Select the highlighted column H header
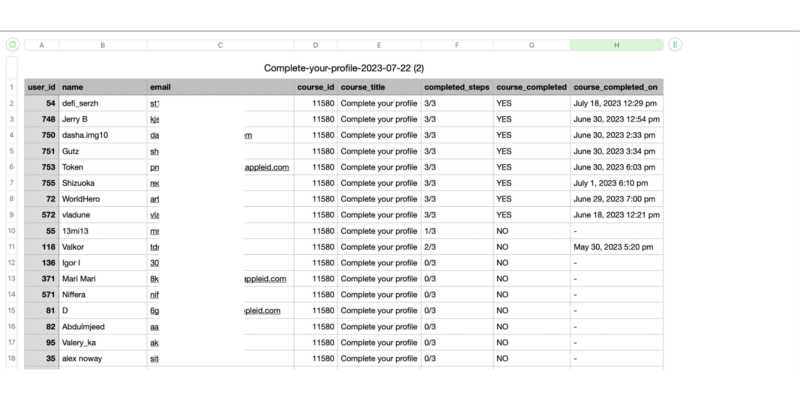This screenshot has height=400, width=800. click(616, 45)
